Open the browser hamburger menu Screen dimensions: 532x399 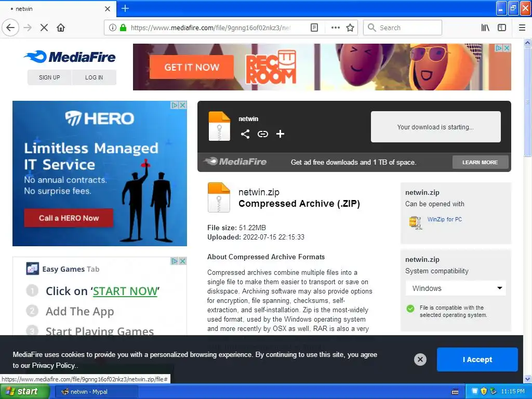[522, 28]
